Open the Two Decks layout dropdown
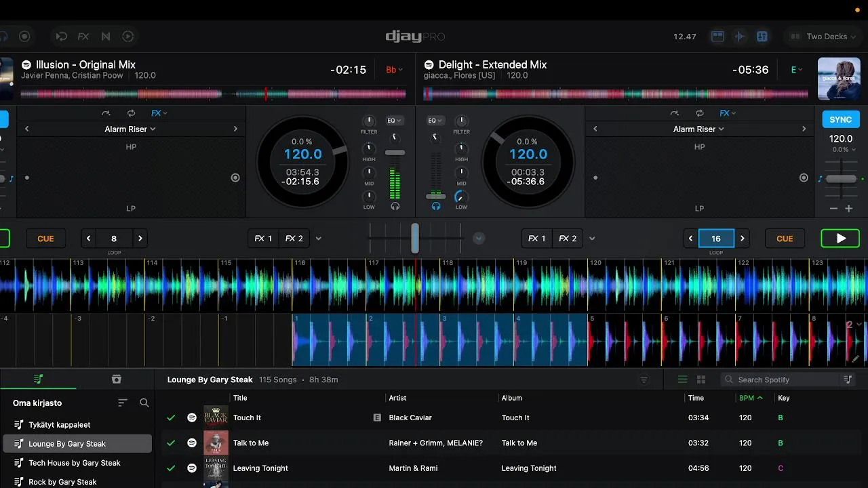This screenshot has height=488, width=868. click(823, 37)
